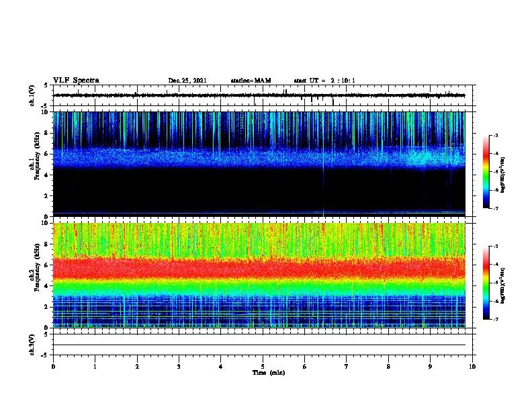Viewport: 532px width, 411px height.
Task: Click the ch.1 spectrogram color scale bar
Action: pos(486,172)
